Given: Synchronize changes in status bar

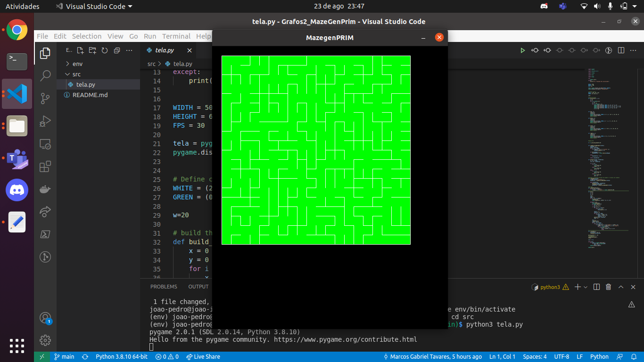Looking at the screenshot, I should [x=85, y=357].
